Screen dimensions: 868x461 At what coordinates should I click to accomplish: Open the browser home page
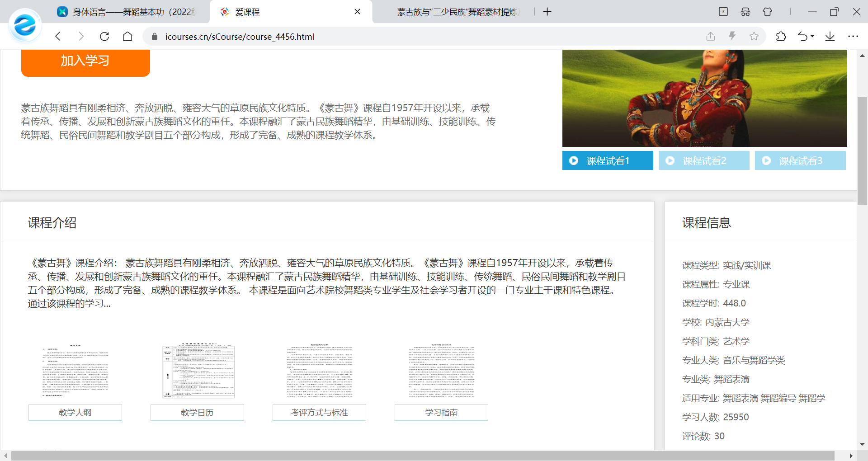tap(127, 36)
